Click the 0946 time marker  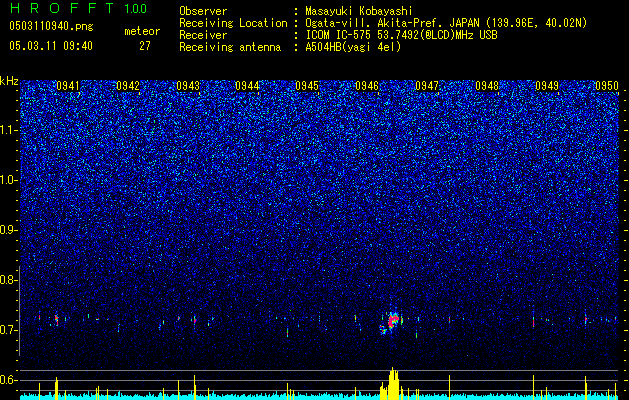[367, 86]
